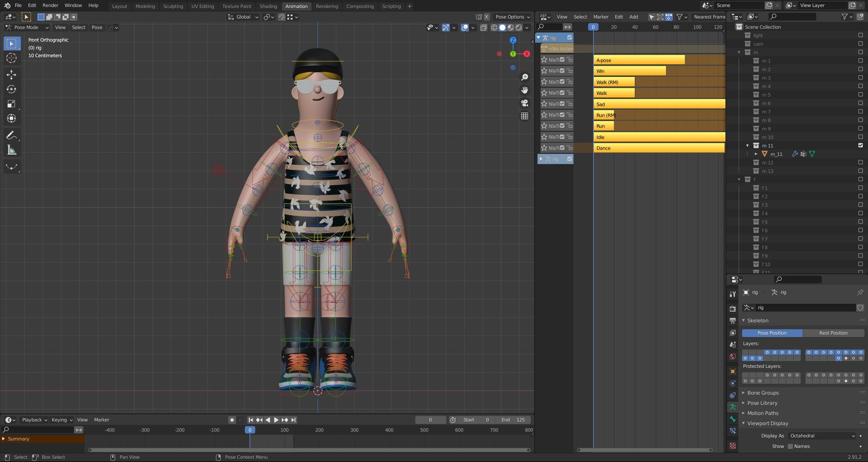
Task: Click the timeline horizontal scrollbar
Action: 309,450
